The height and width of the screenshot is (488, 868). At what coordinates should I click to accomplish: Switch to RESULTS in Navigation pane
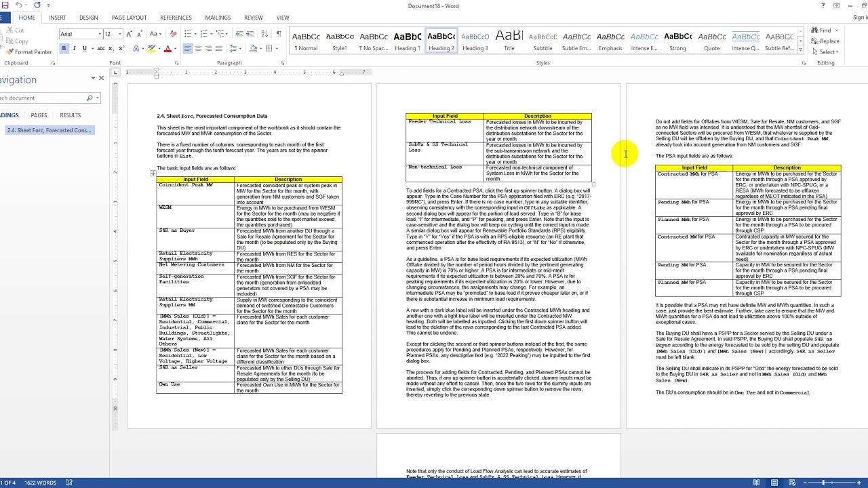tap(70, 115)
